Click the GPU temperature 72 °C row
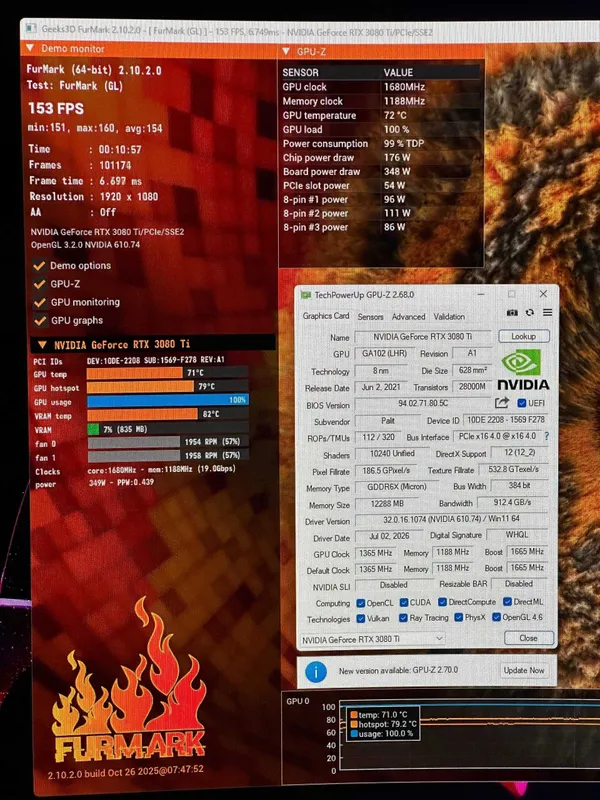Screen dimensions: 600x800 click(x=381, y=116)
